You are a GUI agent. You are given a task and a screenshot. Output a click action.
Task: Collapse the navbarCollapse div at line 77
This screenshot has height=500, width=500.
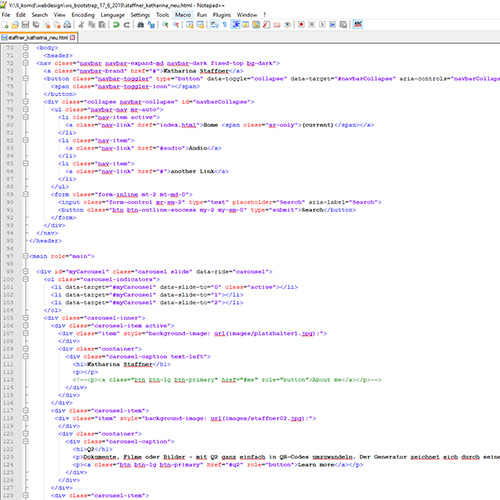tap(26, 102)
